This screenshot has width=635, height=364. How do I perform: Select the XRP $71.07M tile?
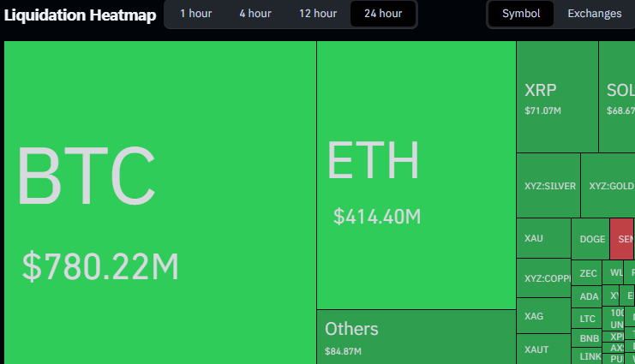coord(557,97)
